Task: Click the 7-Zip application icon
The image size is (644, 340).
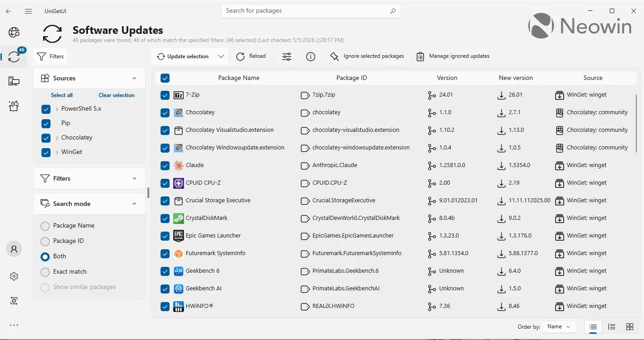Action: (179, 95)
